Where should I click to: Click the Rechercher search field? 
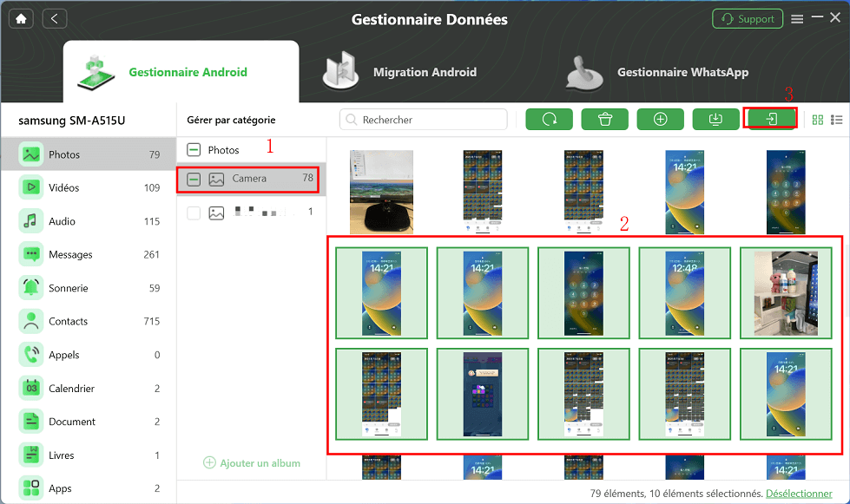424,119
